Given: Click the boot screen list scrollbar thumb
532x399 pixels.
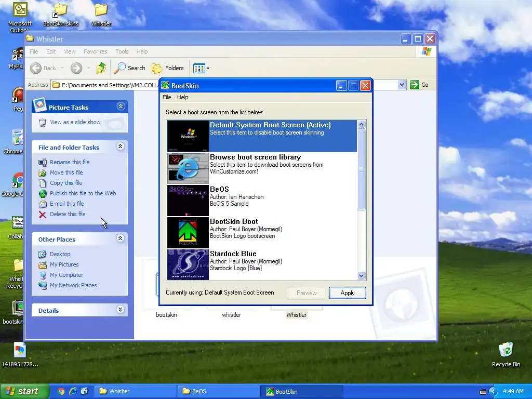Looking at the screenshot, I should (362, 169).
